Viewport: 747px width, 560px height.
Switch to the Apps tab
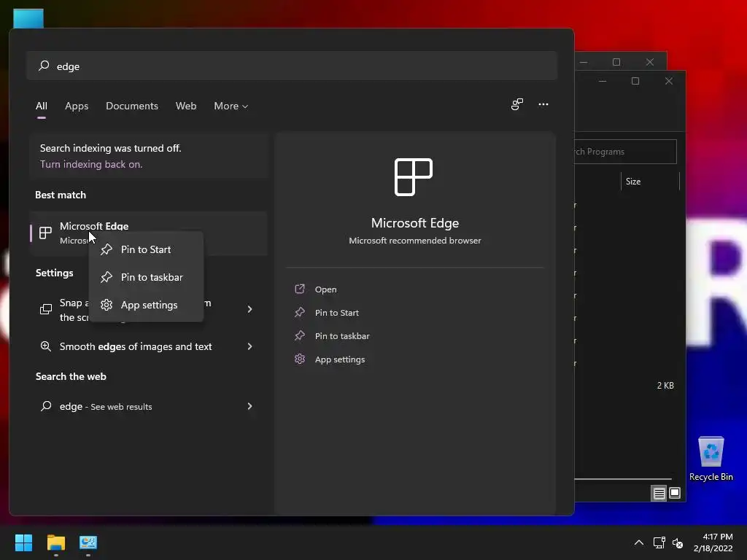point(77,106)
